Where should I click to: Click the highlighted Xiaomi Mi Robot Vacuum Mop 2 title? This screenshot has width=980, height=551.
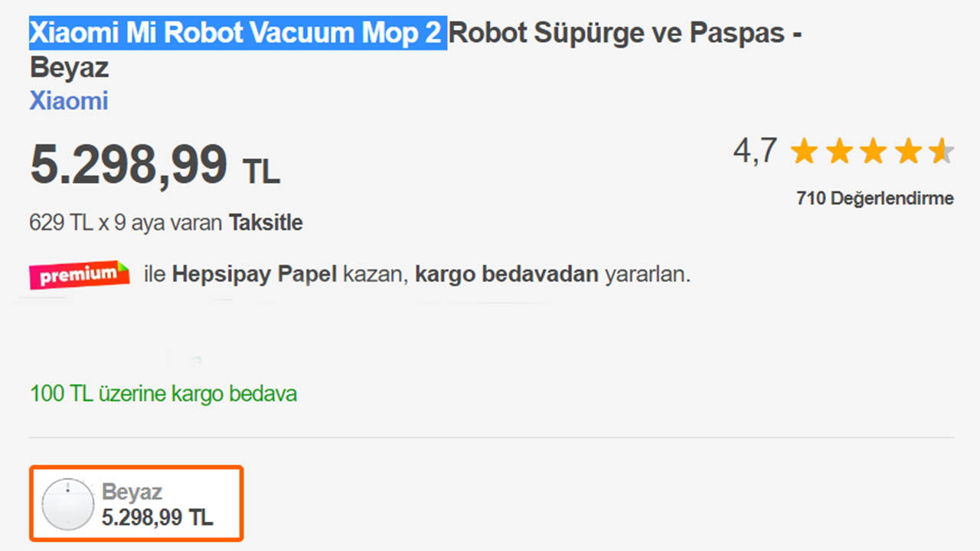tap(237, 34)
